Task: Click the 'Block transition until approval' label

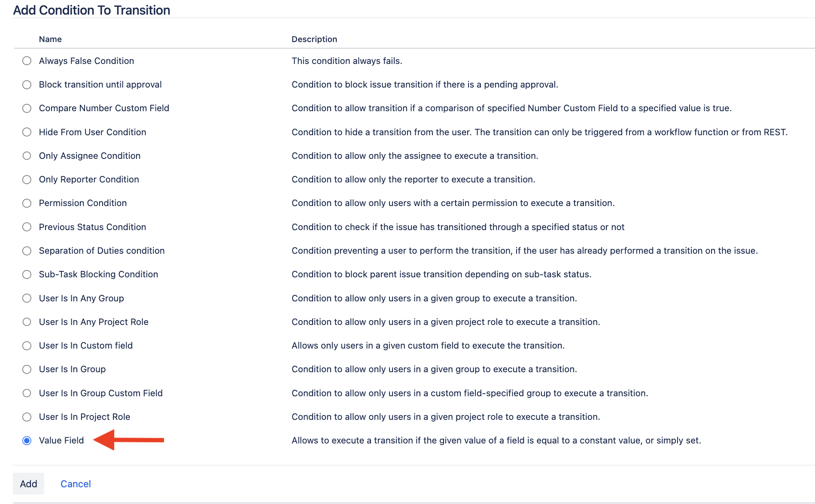Action: tap(100, 85)
